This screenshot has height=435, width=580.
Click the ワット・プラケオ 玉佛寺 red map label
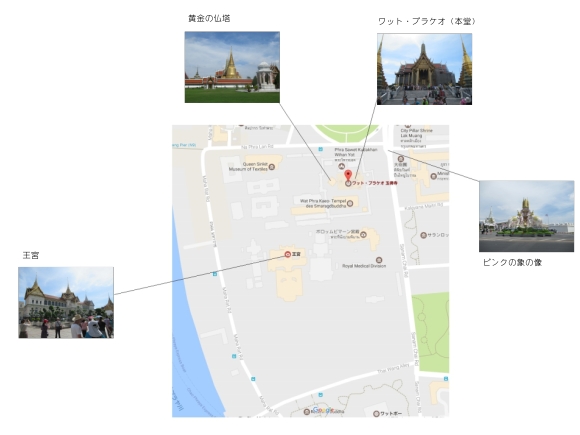(x=375, y=183)
